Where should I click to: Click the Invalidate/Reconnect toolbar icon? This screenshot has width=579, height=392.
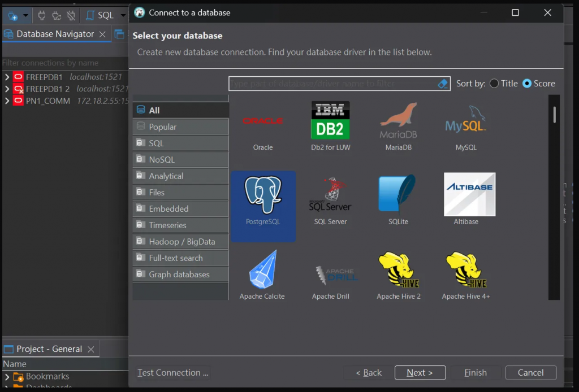pos(57,15)
